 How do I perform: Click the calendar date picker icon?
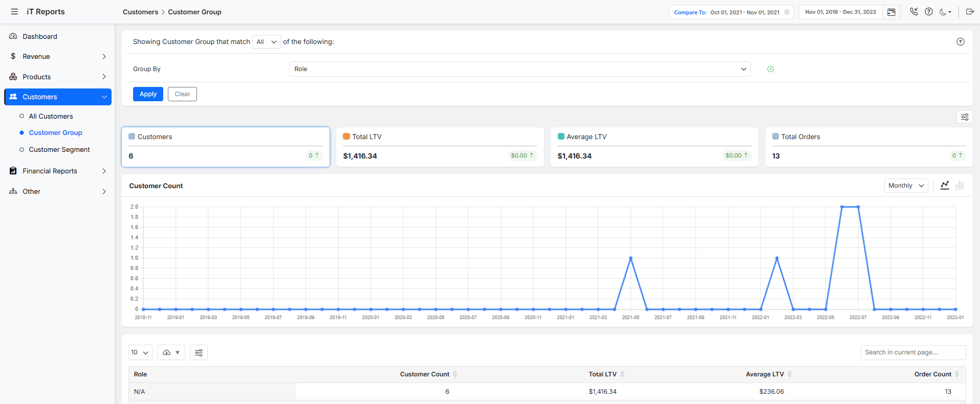pos(891,12)
